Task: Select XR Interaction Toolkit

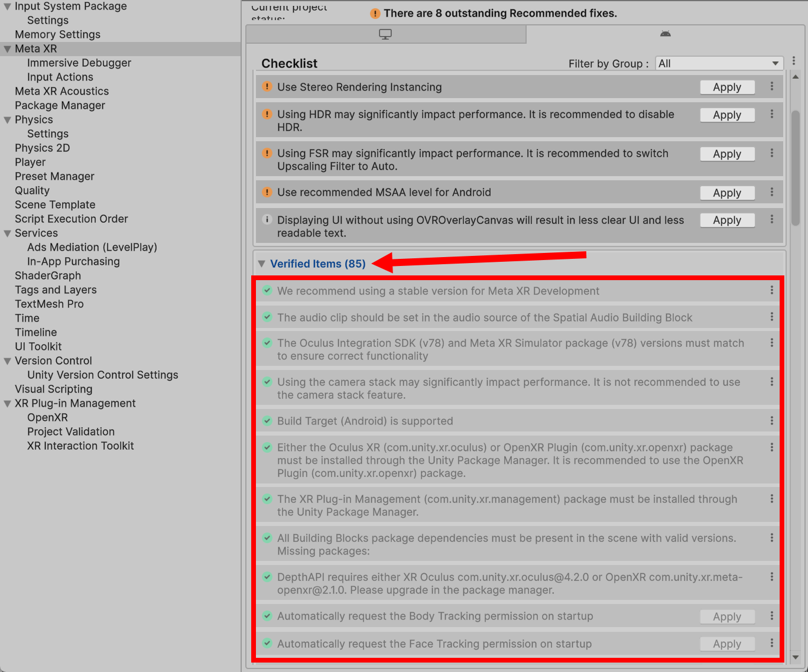Action: [x=80, y=446]
